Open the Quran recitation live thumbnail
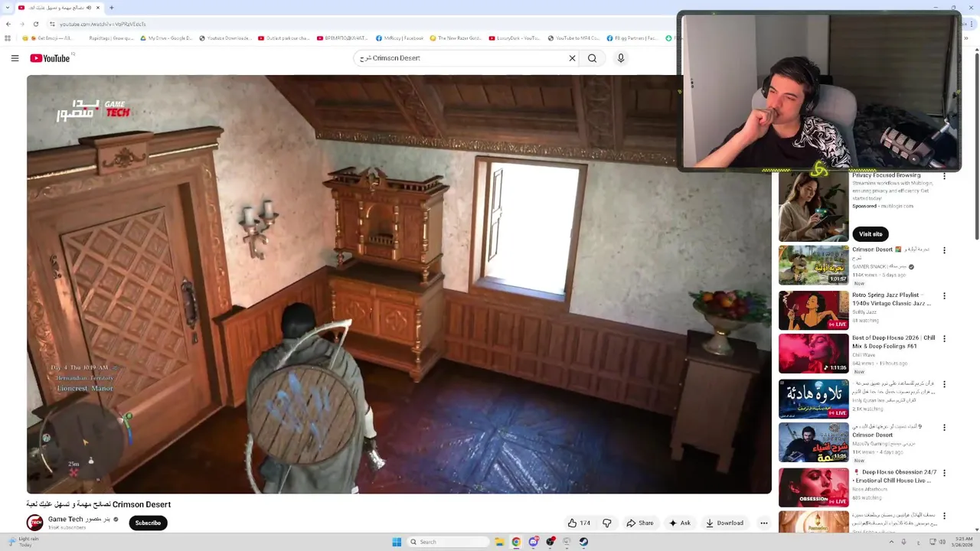 coord(813,398)
